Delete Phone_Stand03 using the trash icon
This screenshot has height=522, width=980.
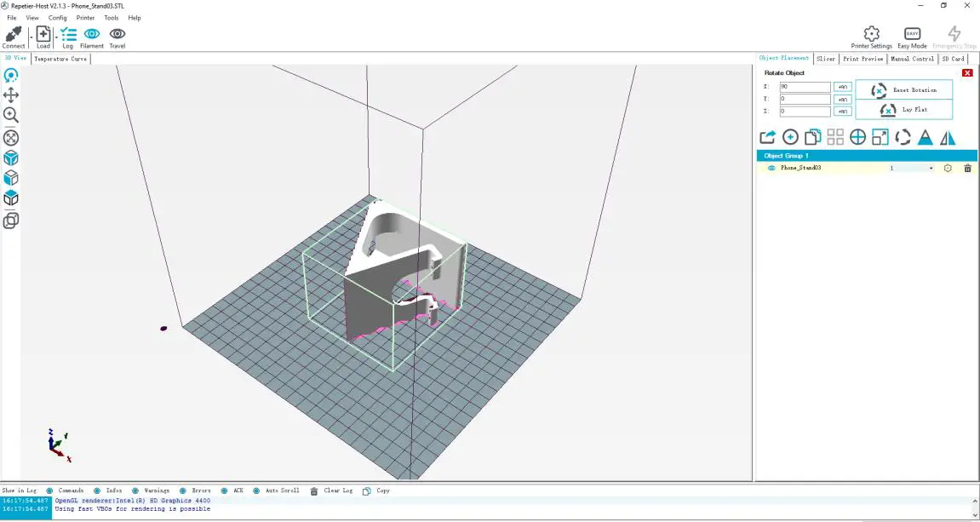968,168
